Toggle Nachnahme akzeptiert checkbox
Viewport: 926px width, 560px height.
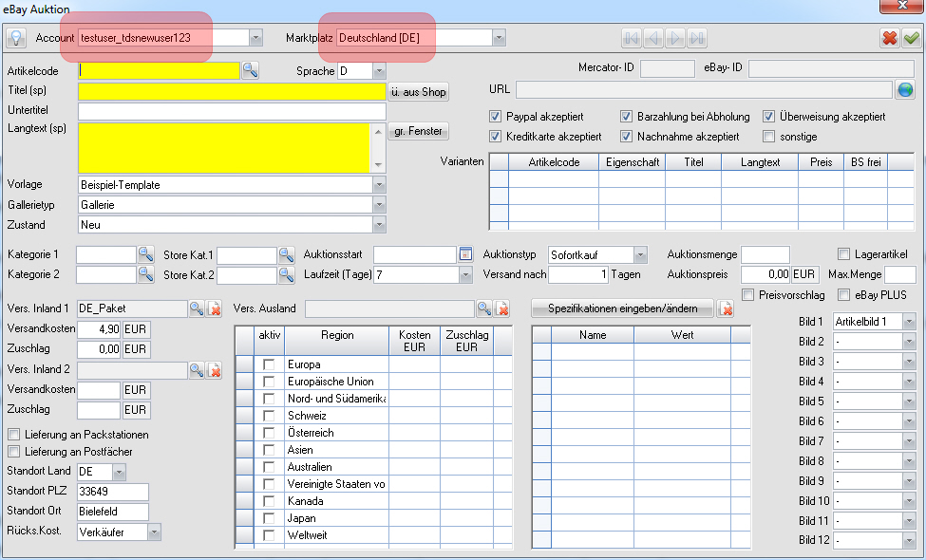pos(626,137)
